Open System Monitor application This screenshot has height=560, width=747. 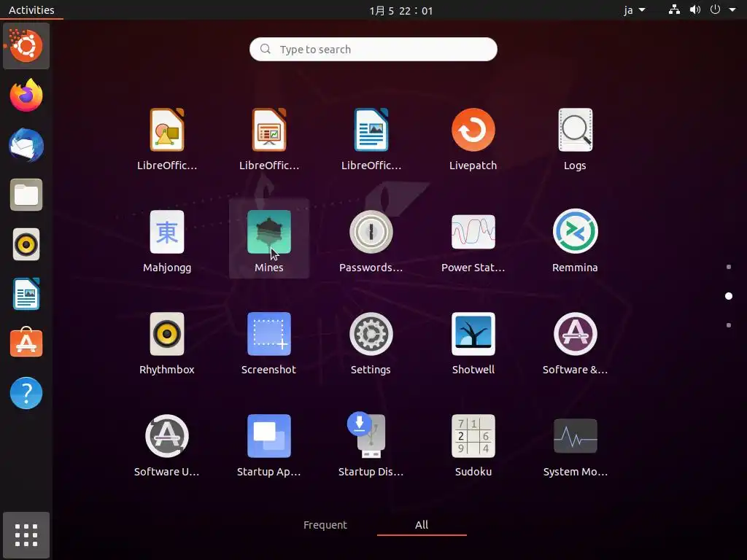(x=575, y=436)
